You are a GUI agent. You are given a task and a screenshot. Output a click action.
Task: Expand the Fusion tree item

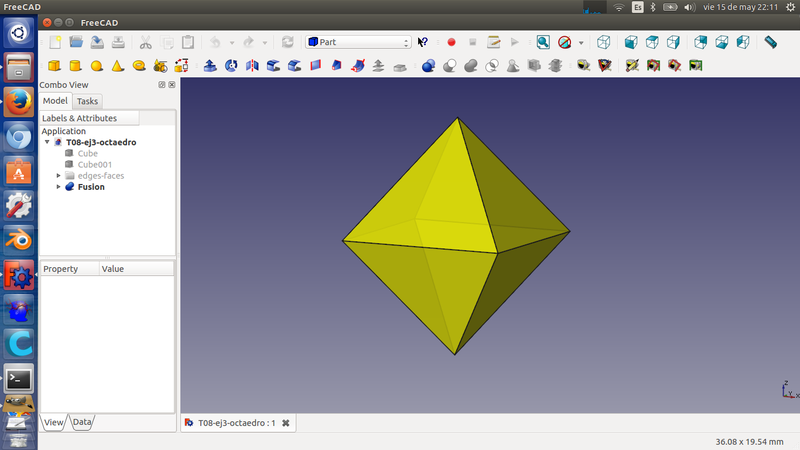59,187
